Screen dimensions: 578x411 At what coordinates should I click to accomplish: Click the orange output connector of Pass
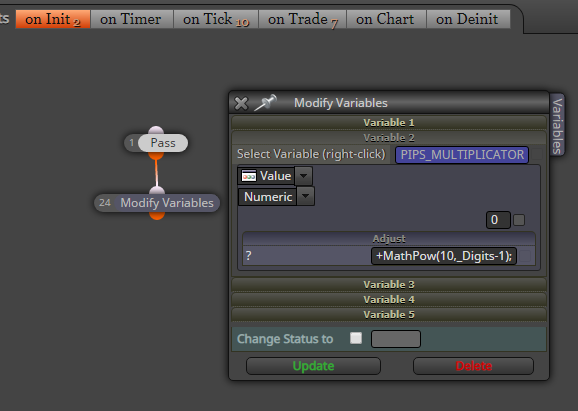[156, 156]
